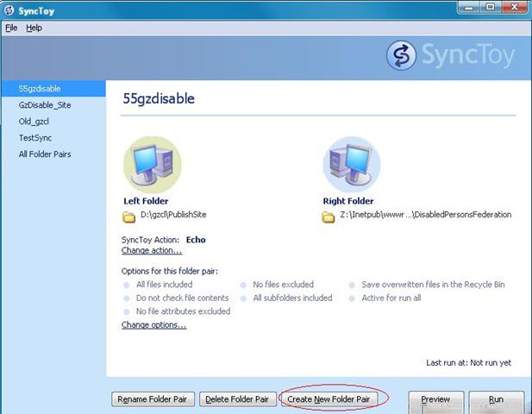Image resolution: width=532 pixels, height=414 pixels.
Task: Click the 'Active for run all' text
Action: (x=391, y=298)
